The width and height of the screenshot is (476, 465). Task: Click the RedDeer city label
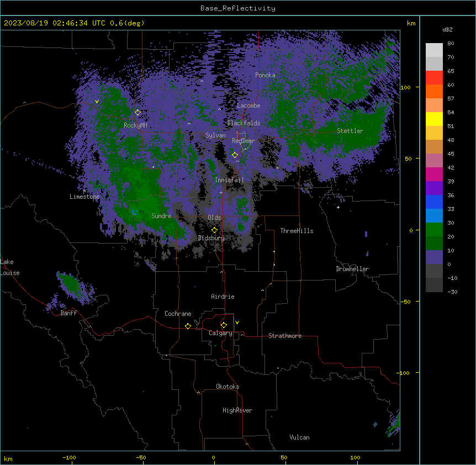[244, 141]
